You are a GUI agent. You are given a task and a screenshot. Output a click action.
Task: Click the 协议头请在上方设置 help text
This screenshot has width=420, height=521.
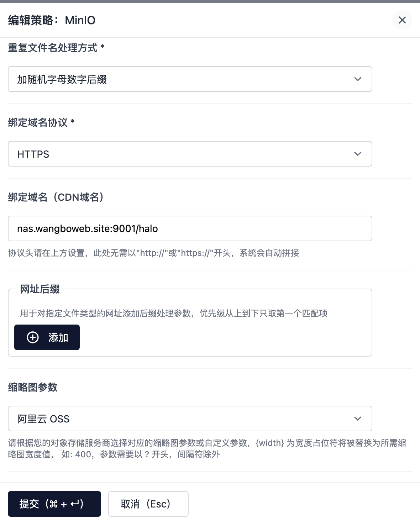(153, 253)
